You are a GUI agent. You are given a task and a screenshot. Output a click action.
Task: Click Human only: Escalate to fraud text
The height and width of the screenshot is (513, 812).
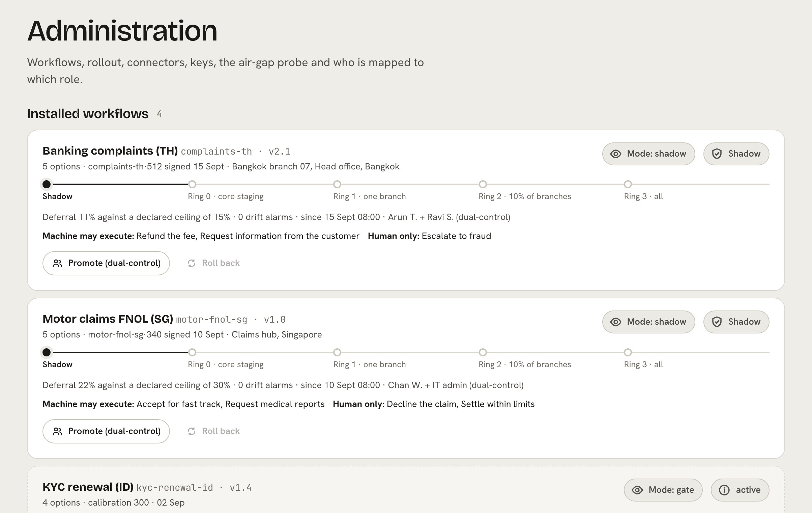429,236
